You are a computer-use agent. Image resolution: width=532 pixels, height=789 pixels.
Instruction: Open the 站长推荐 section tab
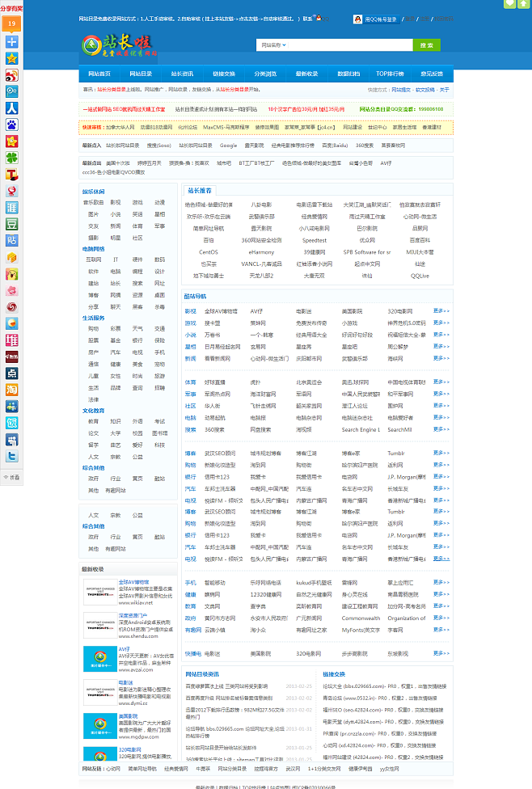pos(200,191)
